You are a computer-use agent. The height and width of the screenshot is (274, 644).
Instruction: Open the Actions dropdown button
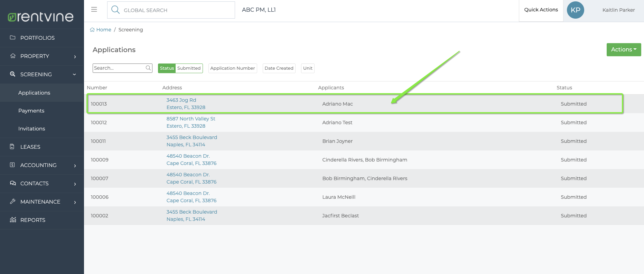(x=624, y=50)
